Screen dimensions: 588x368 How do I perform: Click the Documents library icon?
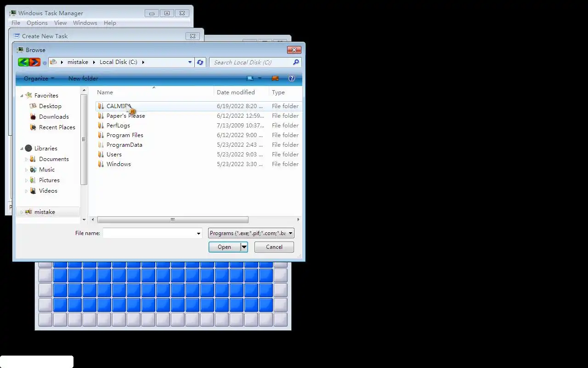[33, 159]
